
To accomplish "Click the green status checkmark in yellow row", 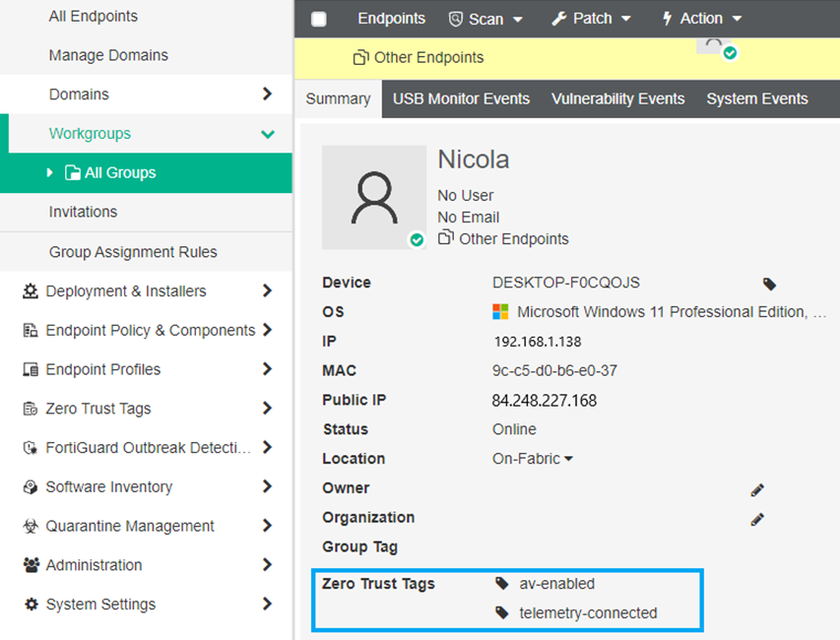I will click(x=730, y=53).
